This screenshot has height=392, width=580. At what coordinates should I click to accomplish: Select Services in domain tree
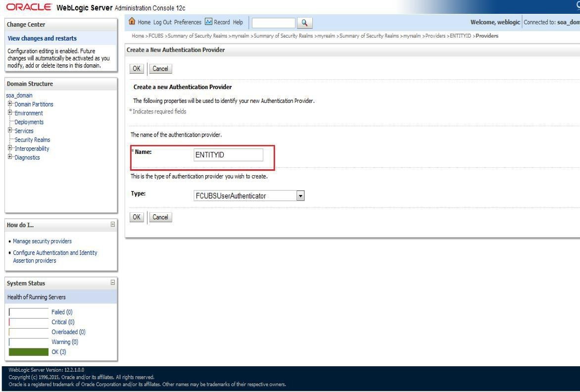coord(24,131)
